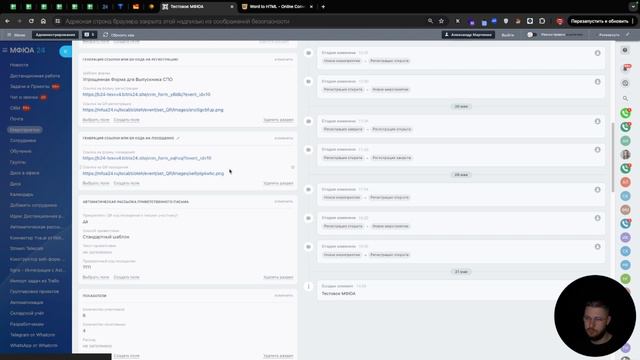
Task: Toggle the hamburger menu beside МФЮА 24 logo
Action: pyautogui.click(x=5, y=50)
